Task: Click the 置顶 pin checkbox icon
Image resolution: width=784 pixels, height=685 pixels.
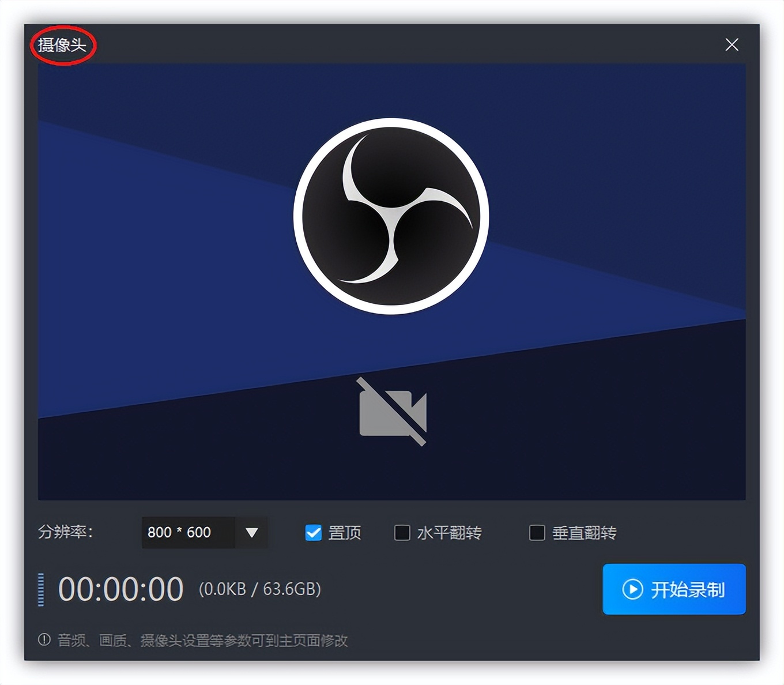Action: (313, 533)
